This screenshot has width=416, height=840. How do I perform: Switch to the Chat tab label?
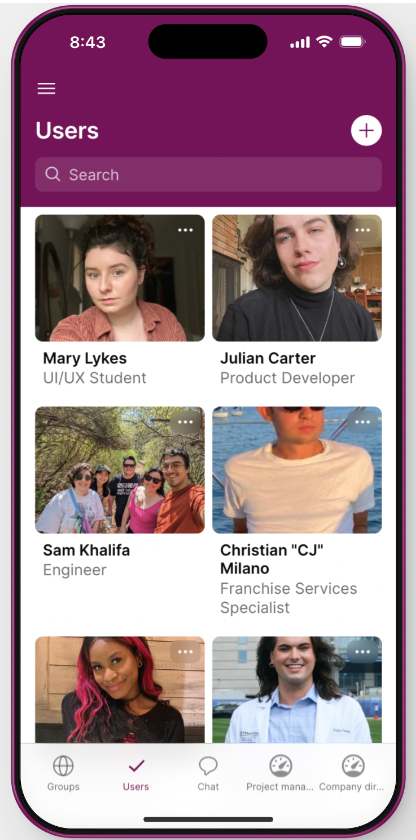point(208,786)
